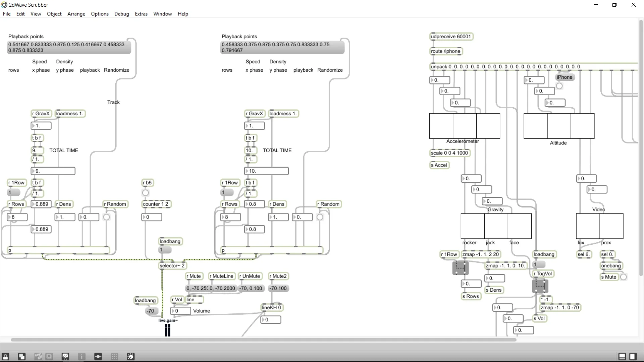Select the 'scale 0 0 4 1000' object
The image size is (644, 362).
click(x=449, y=153)
